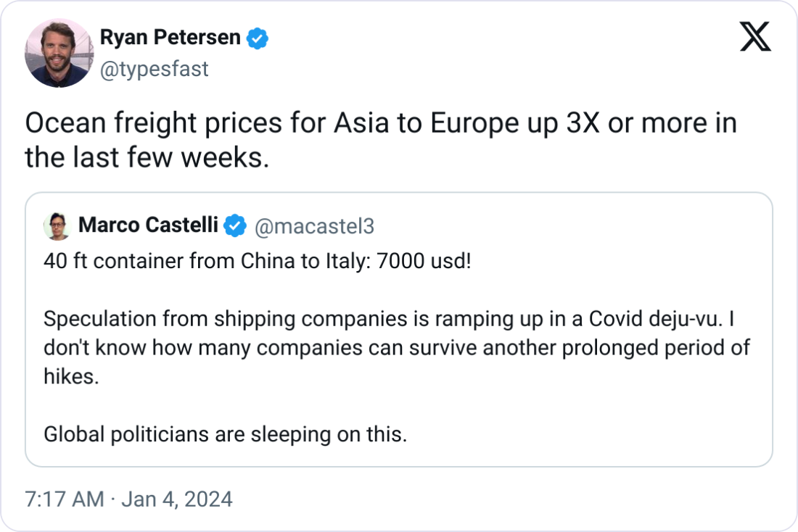
Task: Open Marco Castelli's small avatar
Action: [x=57, y=226]
